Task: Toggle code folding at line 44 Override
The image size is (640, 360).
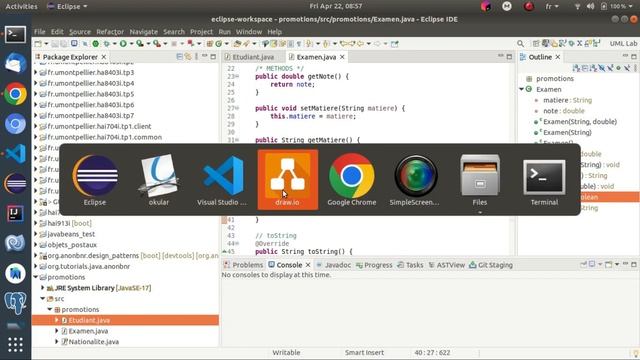Action: (238, 244)
